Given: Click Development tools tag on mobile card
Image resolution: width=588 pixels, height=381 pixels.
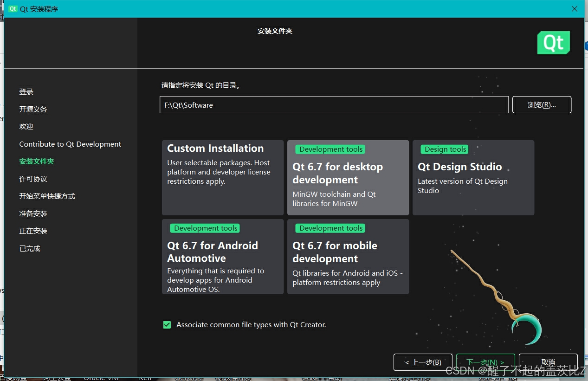Looking at the screenshot, I should [331, 228].
